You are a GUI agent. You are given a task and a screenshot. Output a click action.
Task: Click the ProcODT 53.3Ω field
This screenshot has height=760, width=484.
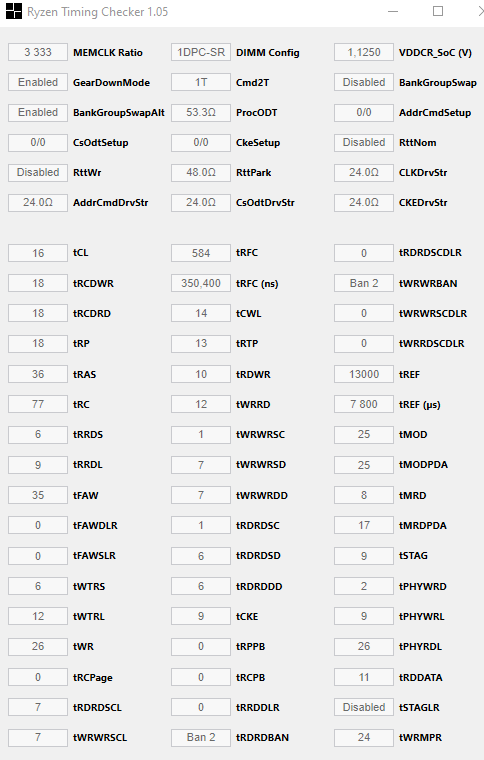[201, 112]
